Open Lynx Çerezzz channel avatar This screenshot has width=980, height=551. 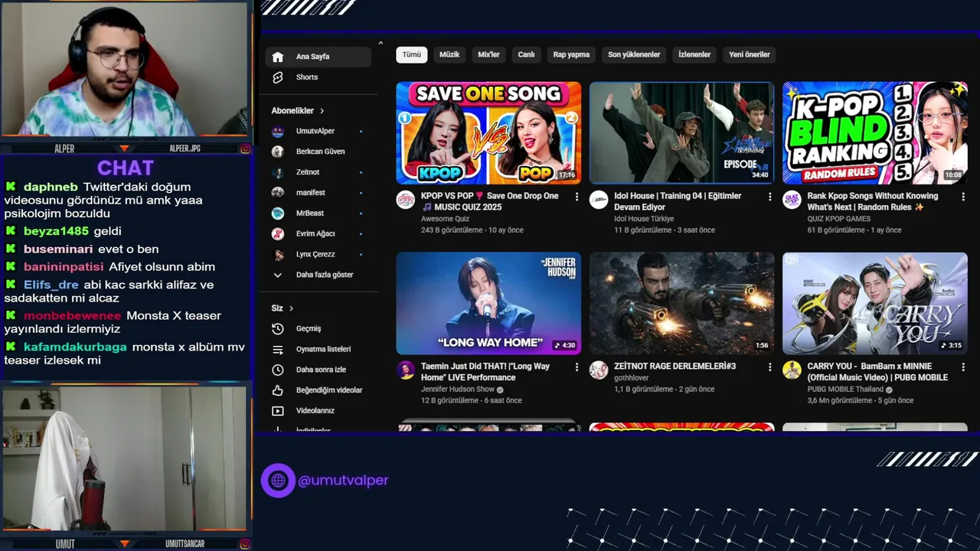(278, 254)
